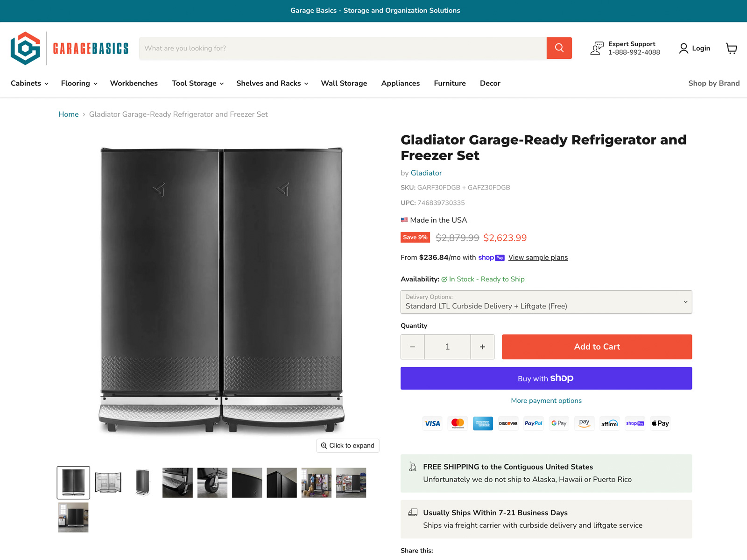747x560 pixels.
Task: Click the Garage Basics hexagon logo
Action: [x=25, y=48]
